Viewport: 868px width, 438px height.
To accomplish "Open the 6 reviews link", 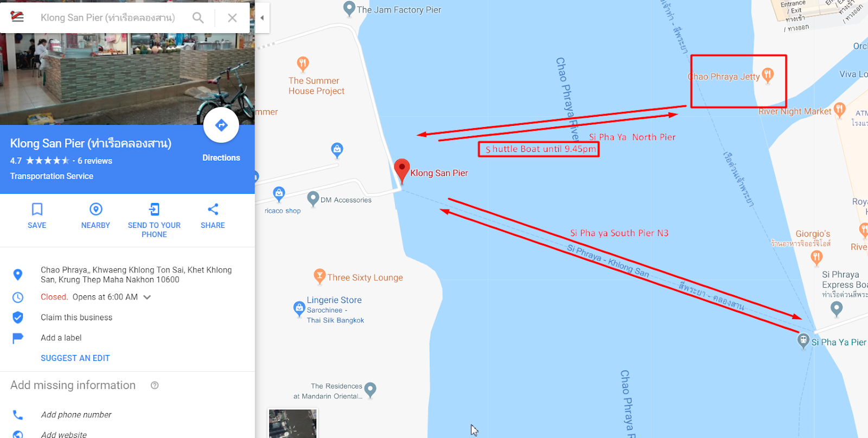I will pyautogui.click(x=95, y=161).
